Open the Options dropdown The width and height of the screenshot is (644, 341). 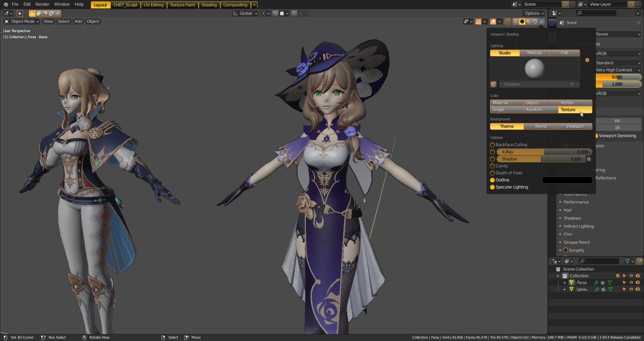pos(534,14)
